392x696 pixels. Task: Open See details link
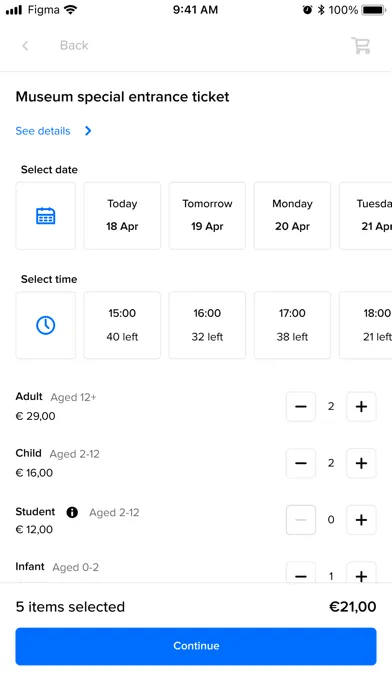(x=43, y=131)
